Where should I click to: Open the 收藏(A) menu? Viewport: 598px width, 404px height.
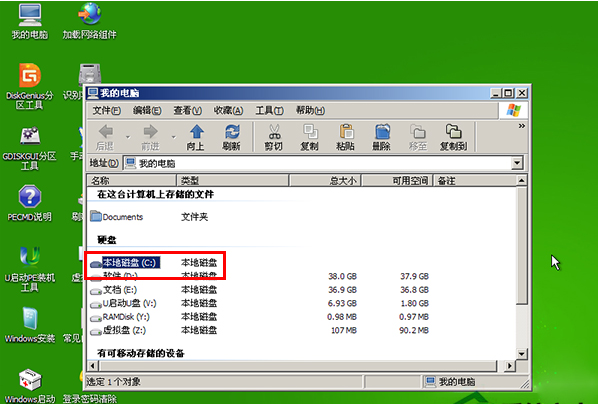tap(228, 111)
